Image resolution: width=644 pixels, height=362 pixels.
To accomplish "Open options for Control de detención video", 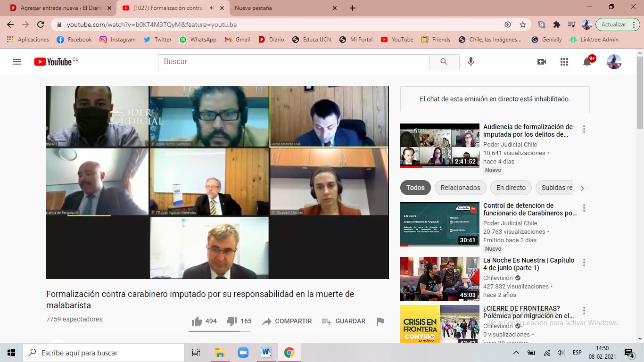I will point(584,208).
